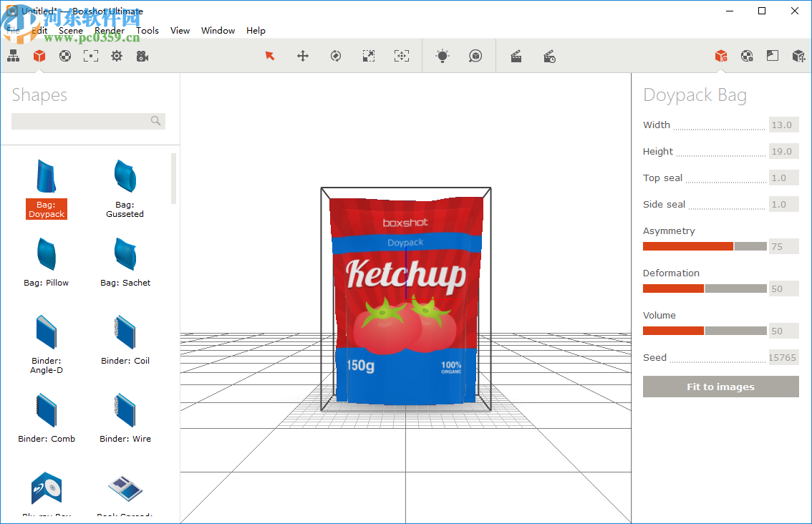Screen dimensions: 812x524
Task: Click the Fit to images button
Action: click(x=720, y=387)
